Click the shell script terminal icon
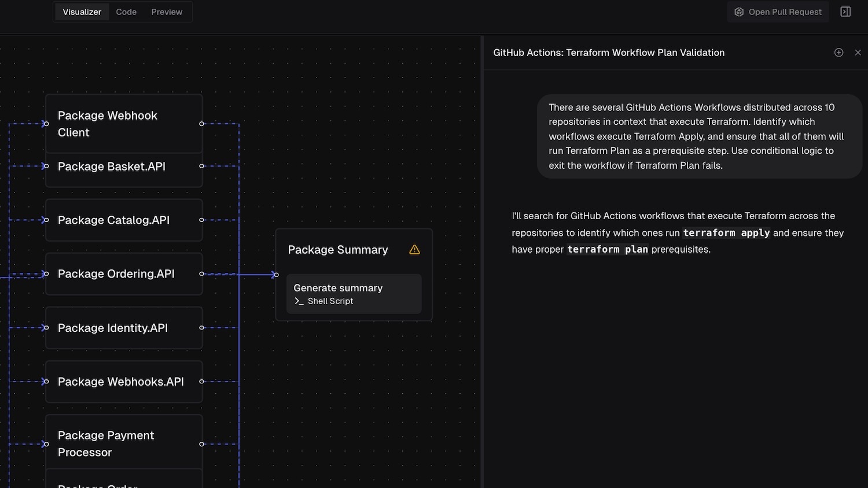The height and width of the screenshot is (488, 868). coord(299,301)
